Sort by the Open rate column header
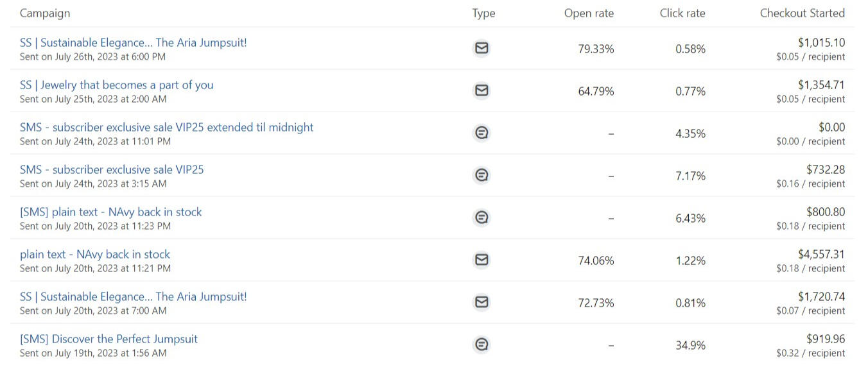Screen dimensions: 868x365 click(x=589, y=13)
